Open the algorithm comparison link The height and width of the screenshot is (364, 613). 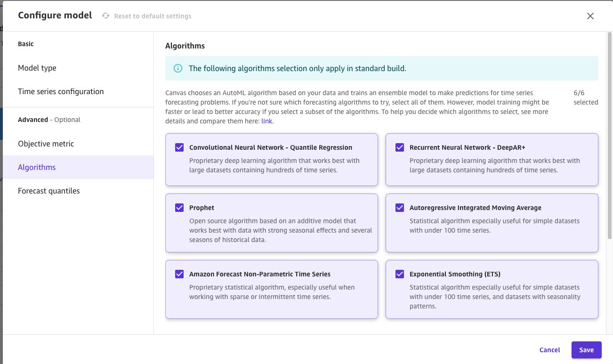[266, 121]
